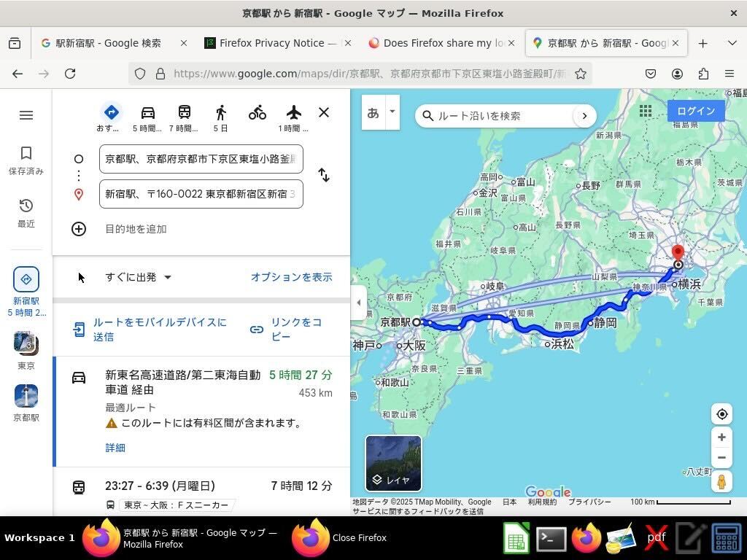The width and height of the screenshot is (747, 560).
Task: Launch the calculator from the taskbar
Action: click(x=727, y=539)
